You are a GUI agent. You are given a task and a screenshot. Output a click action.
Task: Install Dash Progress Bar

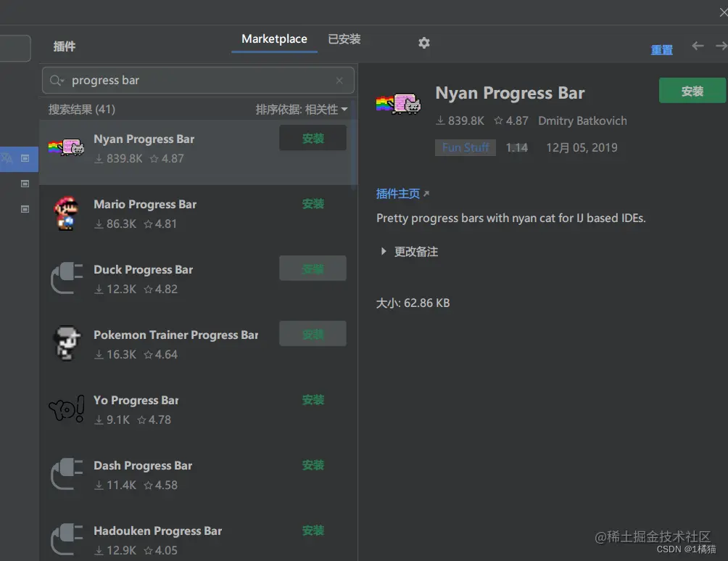(313, 464)
